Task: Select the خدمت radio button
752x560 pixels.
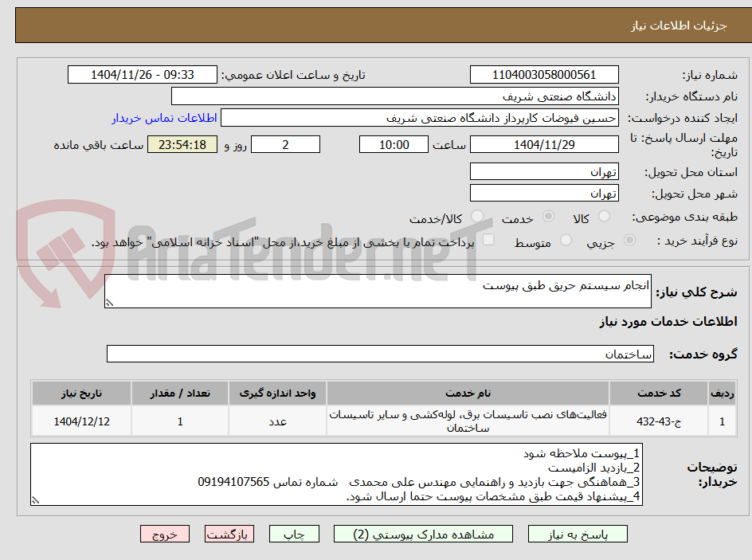Action: click(x=548, y=217)
